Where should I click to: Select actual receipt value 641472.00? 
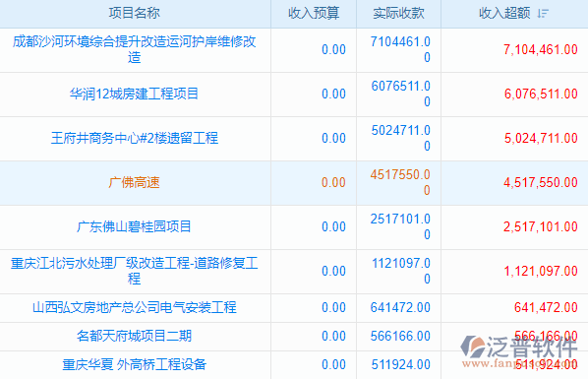pyautogui.click(x=400, y=307)
